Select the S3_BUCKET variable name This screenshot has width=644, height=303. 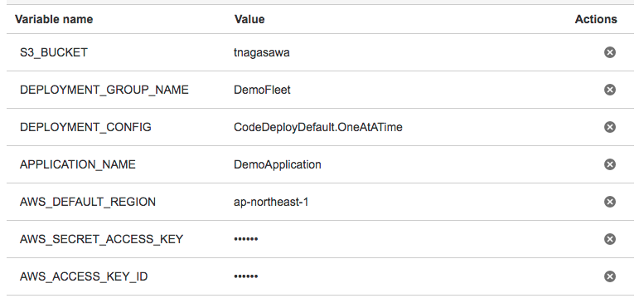coord(54,52)
